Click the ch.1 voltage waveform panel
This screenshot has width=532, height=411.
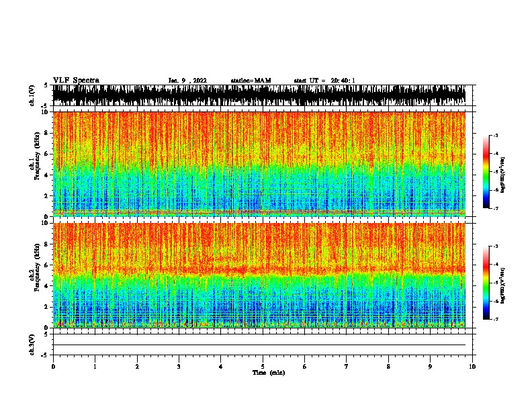point(259,95)
